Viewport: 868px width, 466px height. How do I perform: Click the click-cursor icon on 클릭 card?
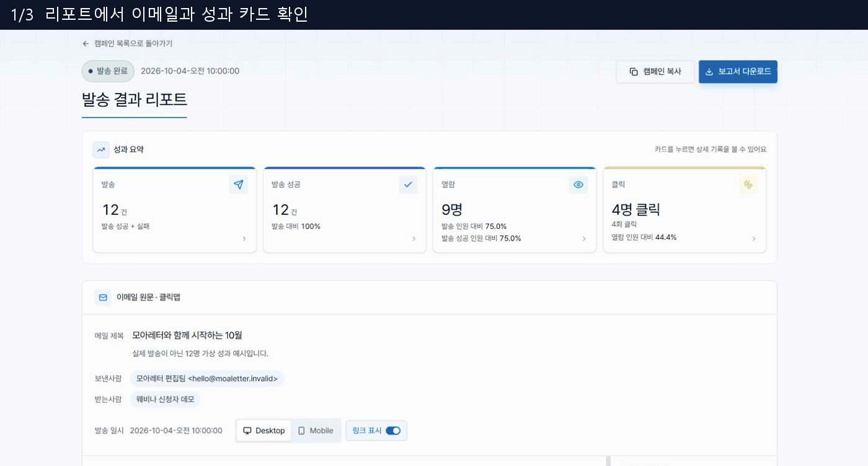(x=748, y=184)
